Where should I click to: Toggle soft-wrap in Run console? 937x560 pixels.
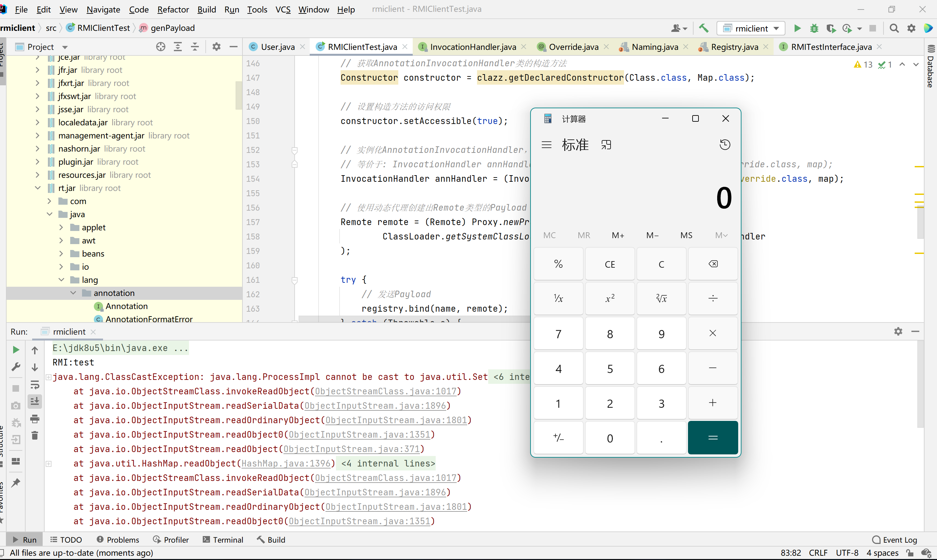click(35, 384)
